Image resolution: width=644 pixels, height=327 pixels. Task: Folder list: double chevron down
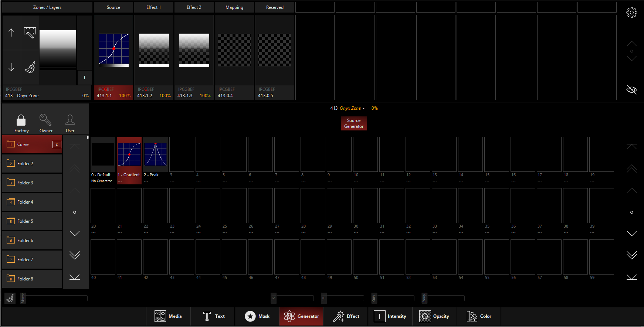(75, 255)
